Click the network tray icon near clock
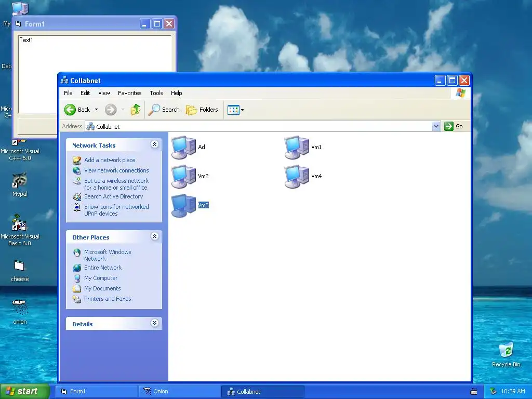 [494, 392]
